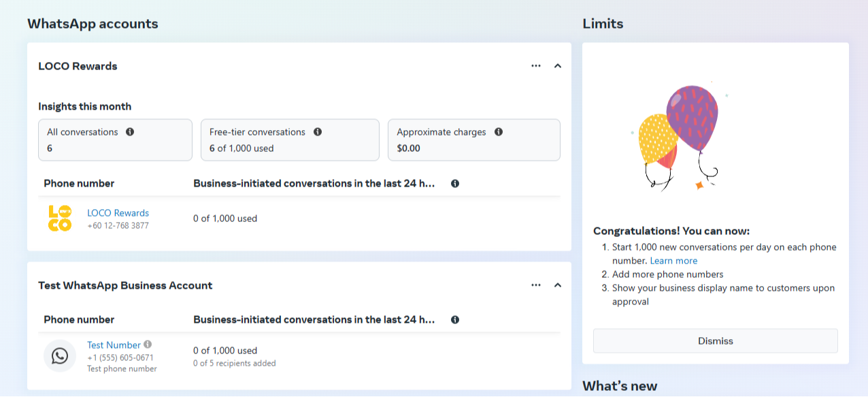Click the WhatsApp phone icon for Test Number
Viewport: 868px width, 397px height.
click(x=60, y=356)
